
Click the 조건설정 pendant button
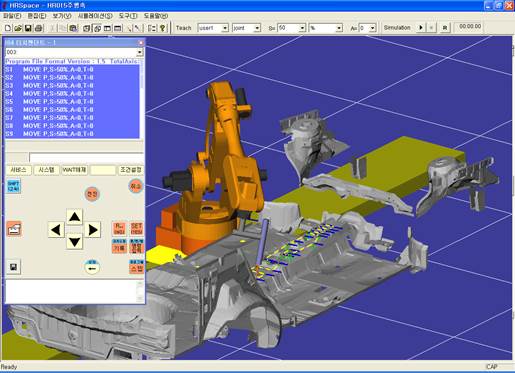click(131, 170)
